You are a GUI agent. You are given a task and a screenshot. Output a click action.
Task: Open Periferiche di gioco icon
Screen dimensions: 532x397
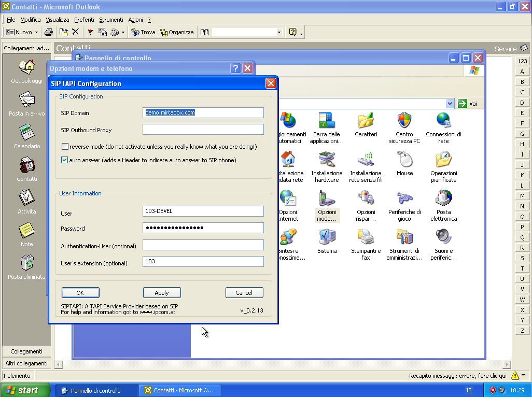tap(404, 206)
